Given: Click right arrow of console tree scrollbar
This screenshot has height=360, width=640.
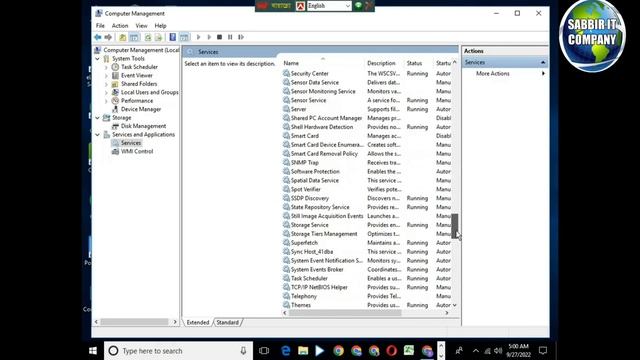Looking at the screenshot, I should point(175,322).
